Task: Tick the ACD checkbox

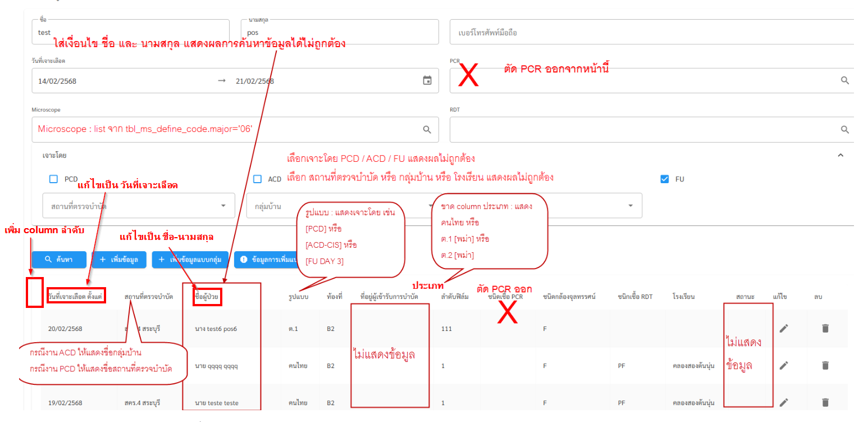Action: tap(258, 179)
